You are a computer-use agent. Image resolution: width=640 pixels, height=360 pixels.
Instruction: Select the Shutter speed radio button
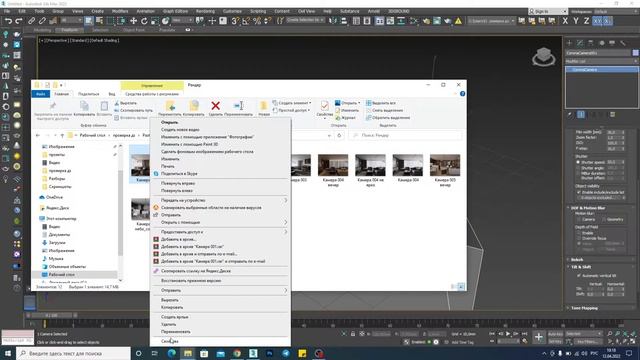coord(578,162)
